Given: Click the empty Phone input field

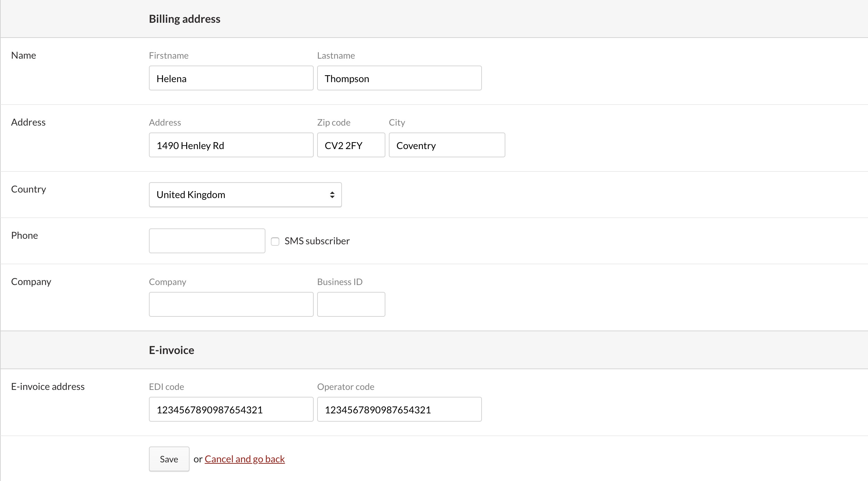Looking at the screenshot, I should (x=207, y=241).
